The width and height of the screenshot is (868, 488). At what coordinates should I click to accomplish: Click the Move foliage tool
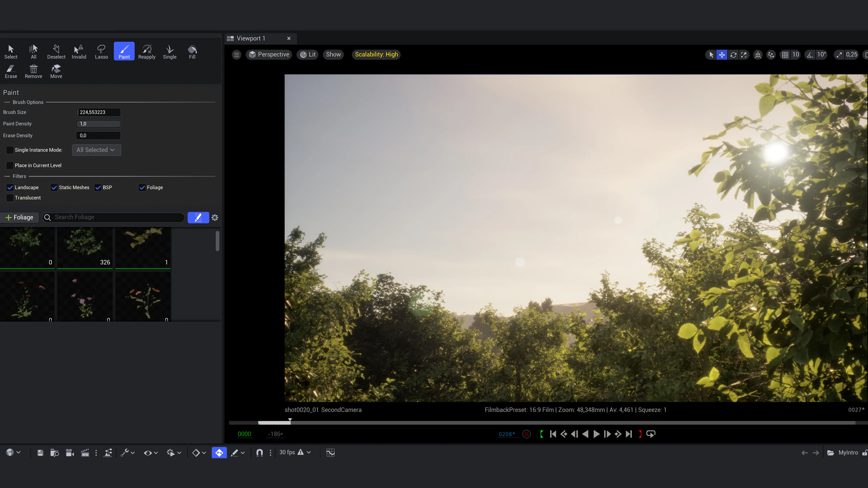pos(56,71)
